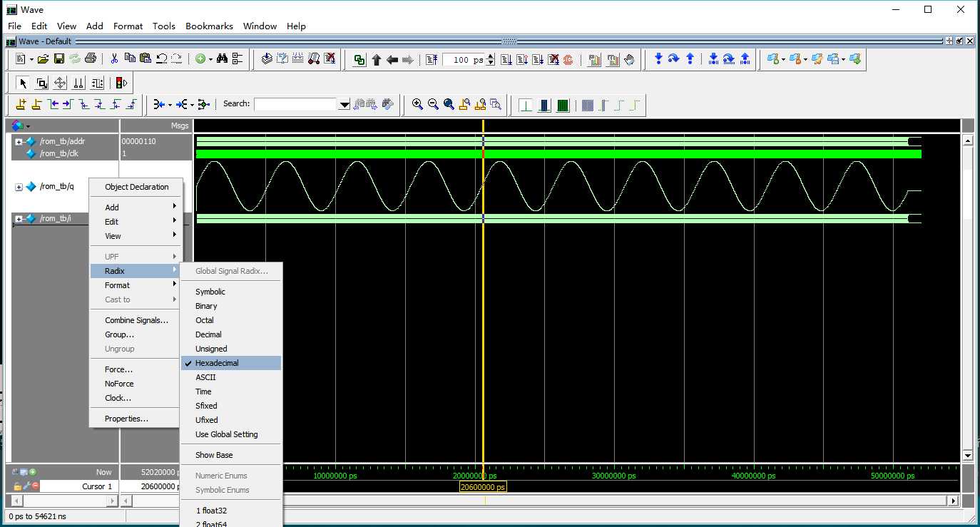Stop simulation with red stop icon
Viewport: 980px width, 527px height.
tap(568, 60)
